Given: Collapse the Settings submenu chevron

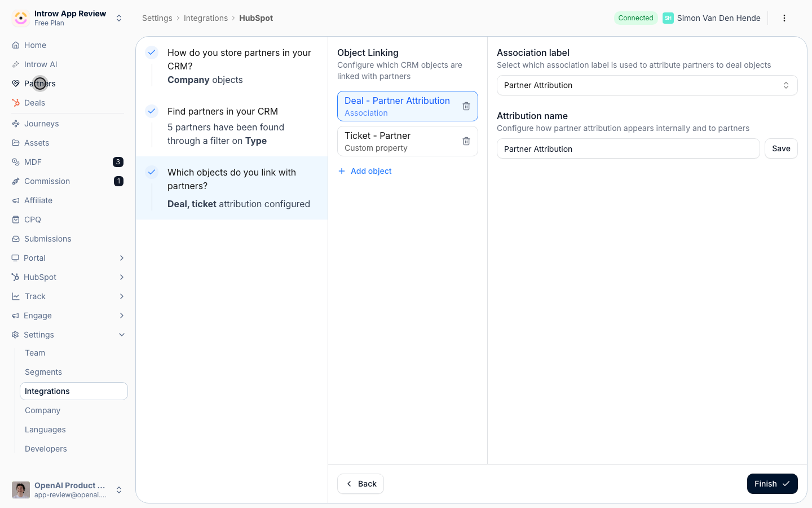Looking at the screenshot, I should [122, 335].
